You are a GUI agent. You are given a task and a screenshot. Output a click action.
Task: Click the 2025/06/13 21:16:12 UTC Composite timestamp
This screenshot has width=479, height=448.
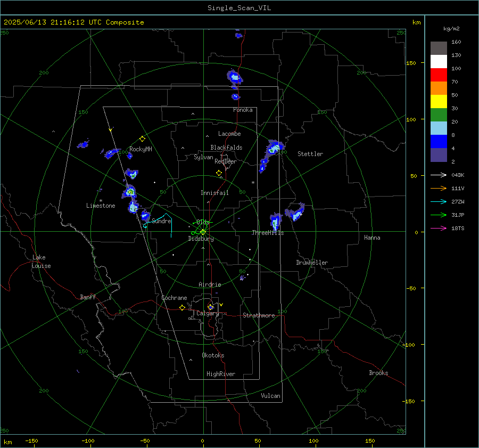tap(73, 22)
